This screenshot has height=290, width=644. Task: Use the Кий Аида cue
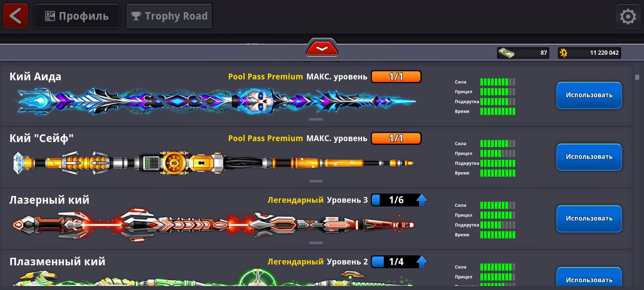pyautogui.click(x=589, y=95)
